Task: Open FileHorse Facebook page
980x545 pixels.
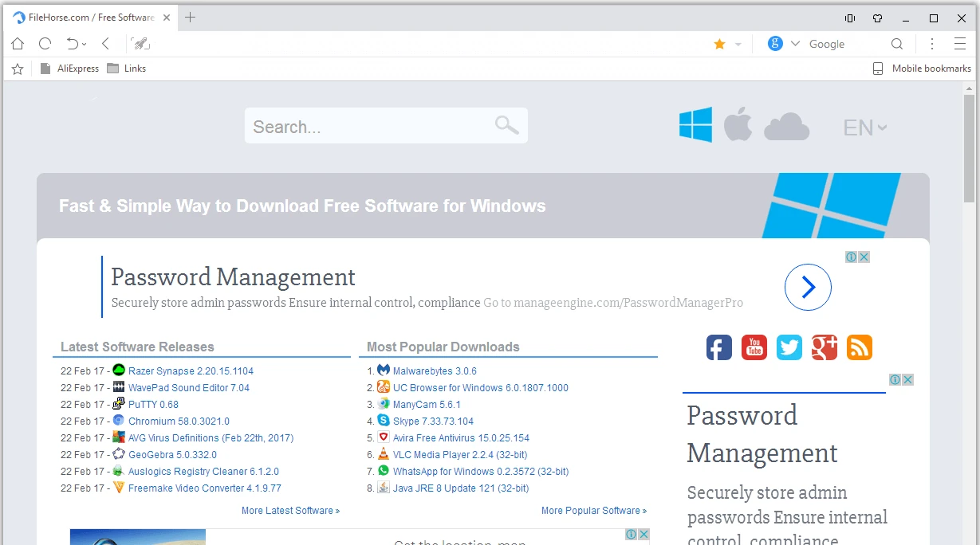Action: 719,347
